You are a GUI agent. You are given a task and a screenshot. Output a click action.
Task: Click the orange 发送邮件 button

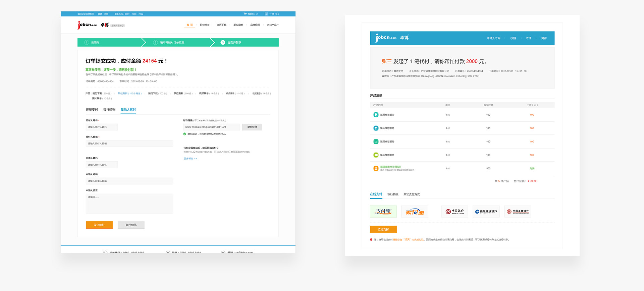click(x=99, y=225)
